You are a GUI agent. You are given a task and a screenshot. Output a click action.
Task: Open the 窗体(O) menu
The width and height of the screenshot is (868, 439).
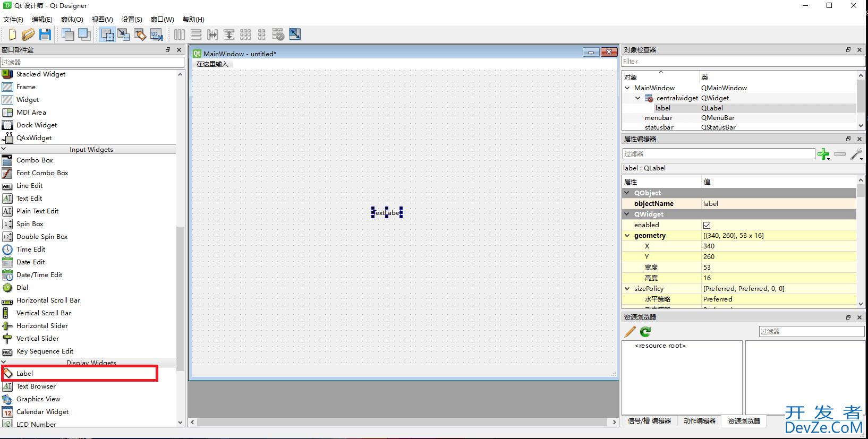[x=72, y=19]
